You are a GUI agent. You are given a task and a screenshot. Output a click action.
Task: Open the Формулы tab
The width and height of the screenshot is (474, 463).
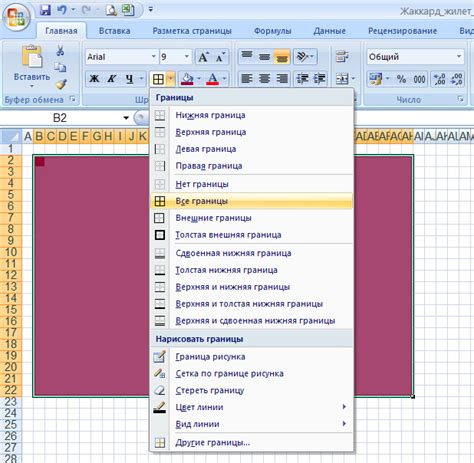(x=273, y=31)
